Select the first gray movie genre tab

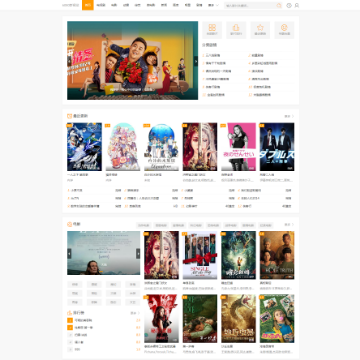[143, 225]
